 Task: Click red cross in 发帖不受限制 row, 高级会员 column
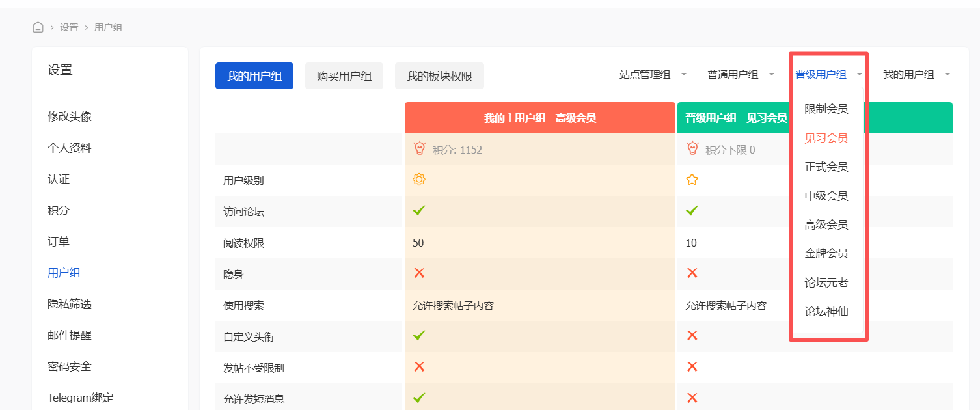tap(419, 366)
